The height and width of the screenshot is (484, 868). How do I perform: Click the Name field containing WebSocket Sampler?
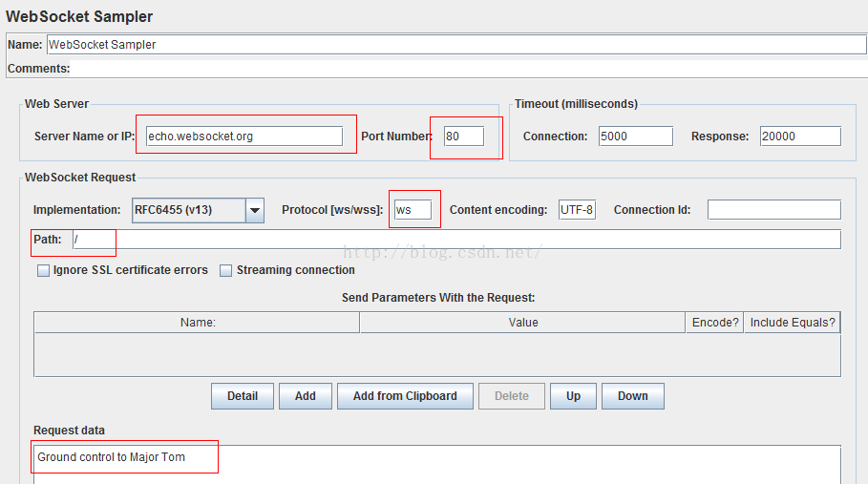[456, 44]
